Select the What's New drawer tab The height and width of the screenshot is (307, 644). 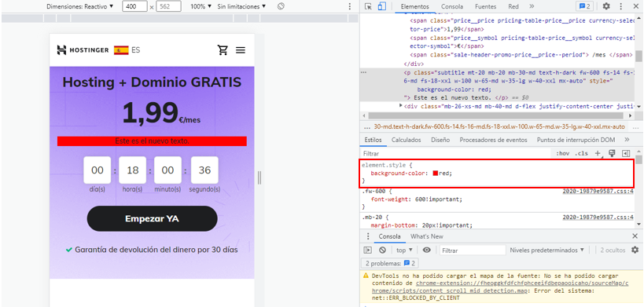pyautogui.click(x=427, y=236)
